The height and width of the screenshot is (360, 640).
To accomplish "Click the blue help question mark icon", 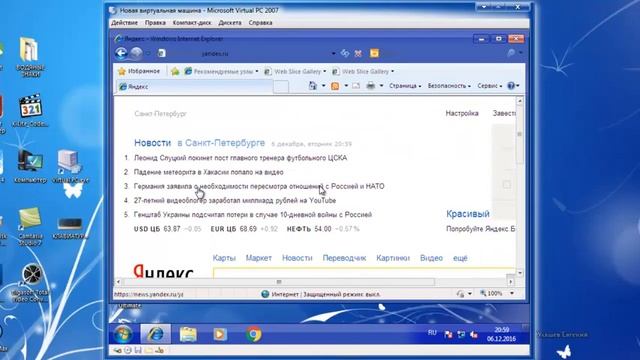I will pyautogui.click(x=511, y=86).
